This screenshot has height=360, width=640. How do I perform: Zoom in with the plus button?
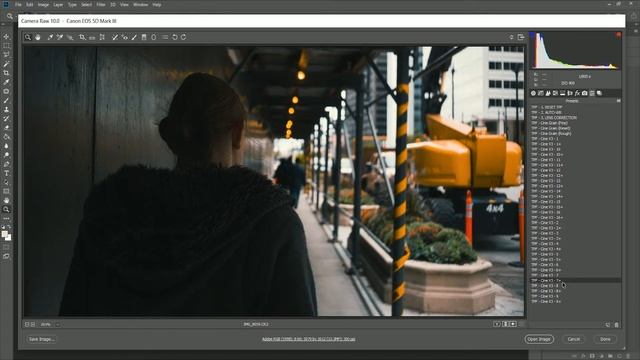[x=33, y=324]
